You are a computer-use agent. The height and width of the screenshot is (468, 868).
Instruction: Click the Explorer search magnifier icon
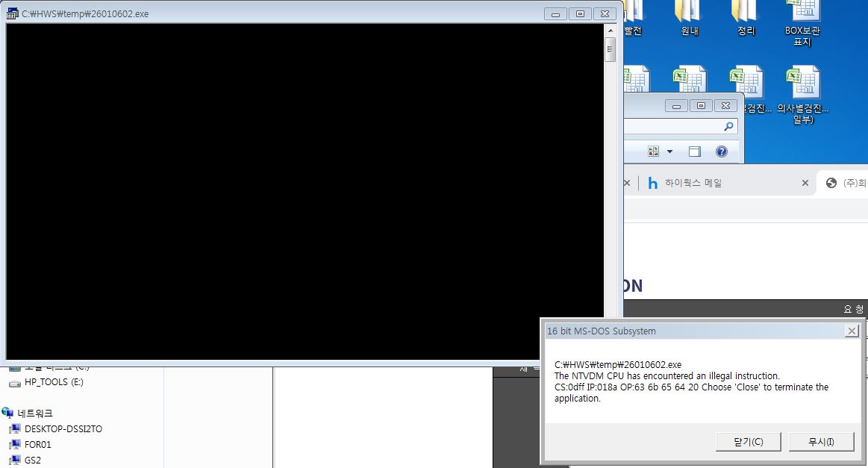tap(728, 126)
